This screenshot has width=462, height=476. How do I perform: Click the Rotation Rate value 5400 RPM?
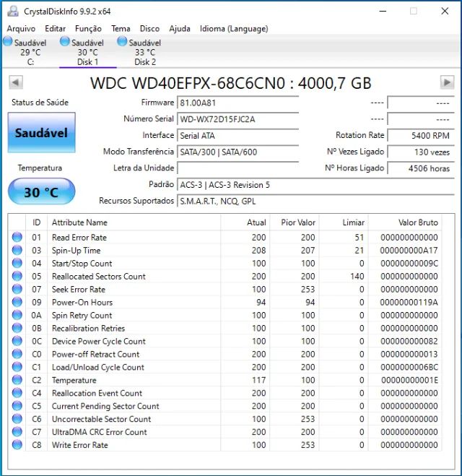click(421, 135)
